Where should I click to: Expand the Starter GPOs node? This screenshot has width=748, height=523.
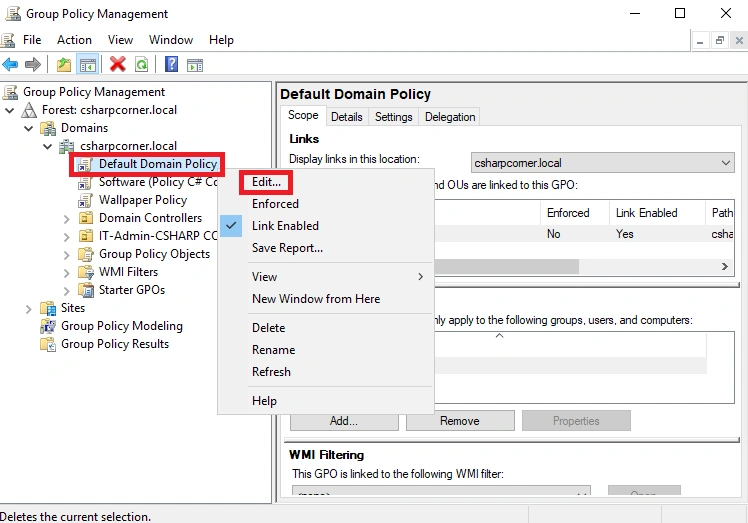click(66, 291)
